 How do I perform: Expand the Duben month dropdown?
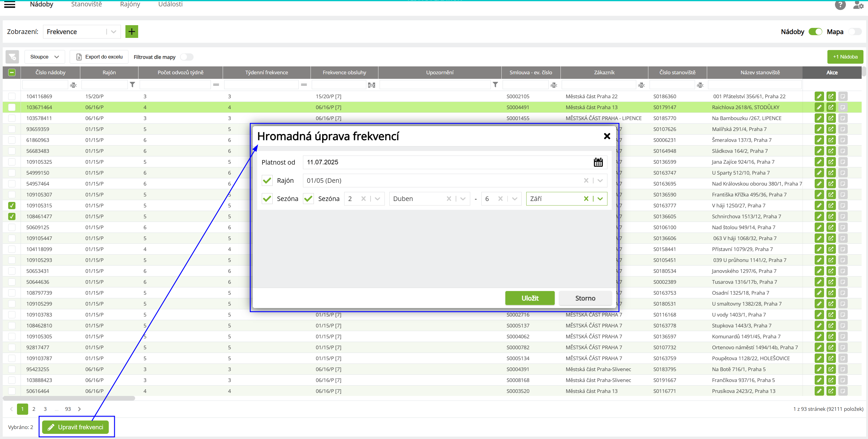point(463,199)
